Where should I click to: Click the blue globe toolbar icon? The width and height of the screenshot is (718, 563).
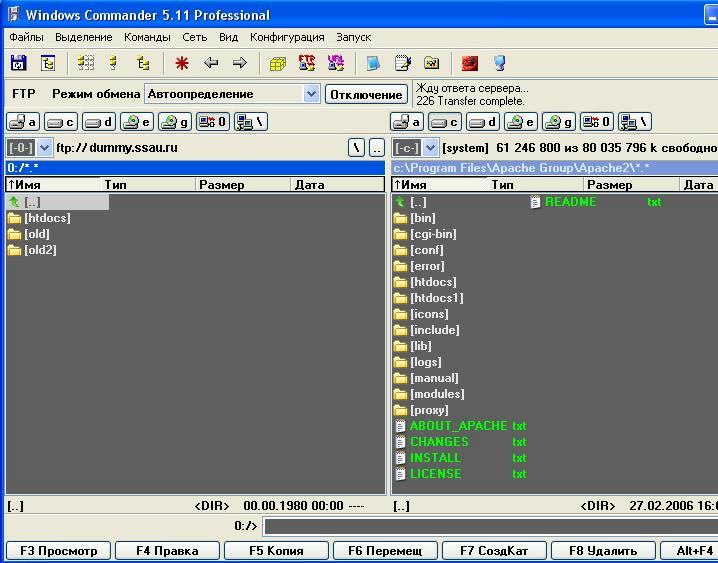click(500, 63)
